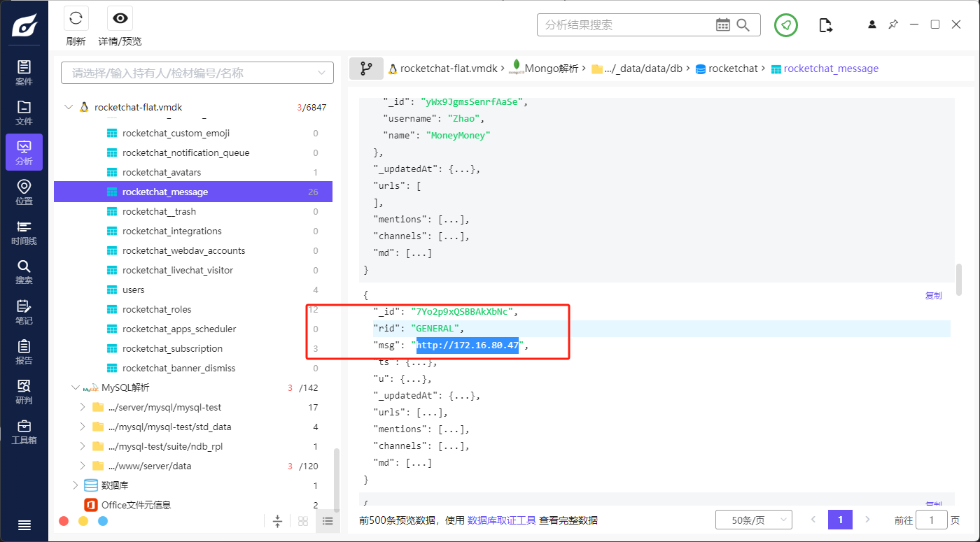
Task: Click the export file icon in header
Action: click(826, 25)
